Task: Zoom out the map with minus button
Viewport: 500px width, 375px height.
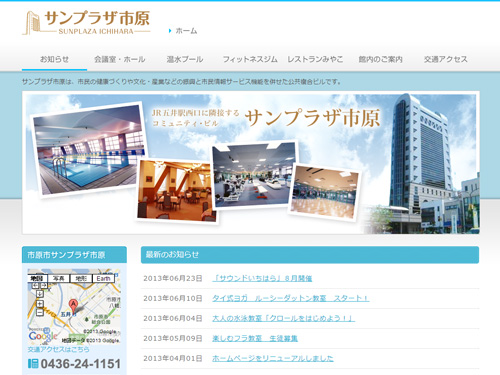Action: pos(40,312)
